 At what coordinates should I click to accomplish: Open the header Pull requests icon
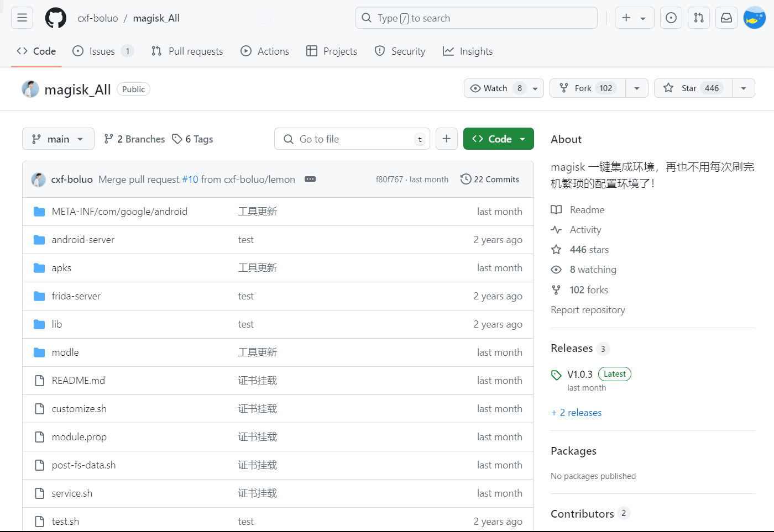pos(699,18)
